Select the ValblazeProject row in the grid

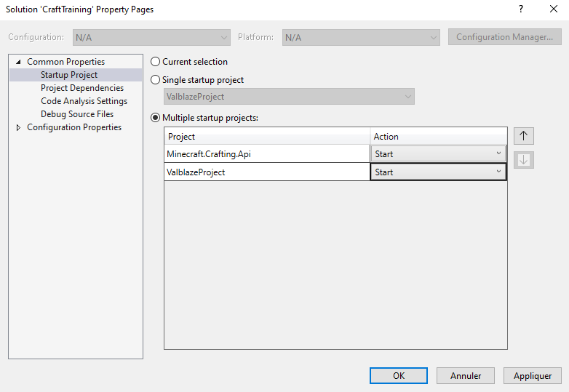coord(267,172)
